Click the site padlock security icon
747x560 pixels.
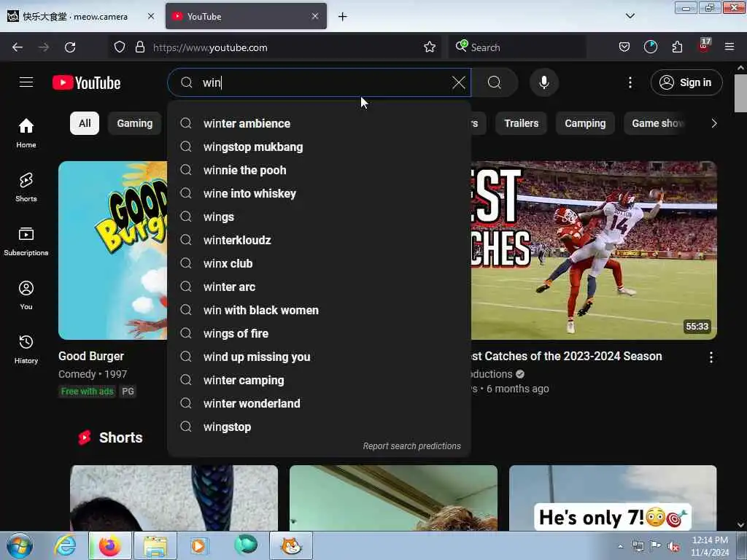[139, 47]
